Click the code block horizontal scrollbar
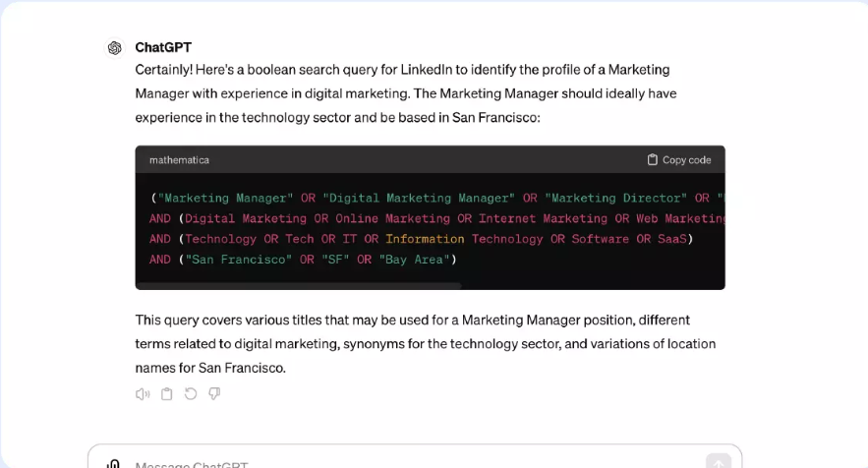 tap(299, 286)
